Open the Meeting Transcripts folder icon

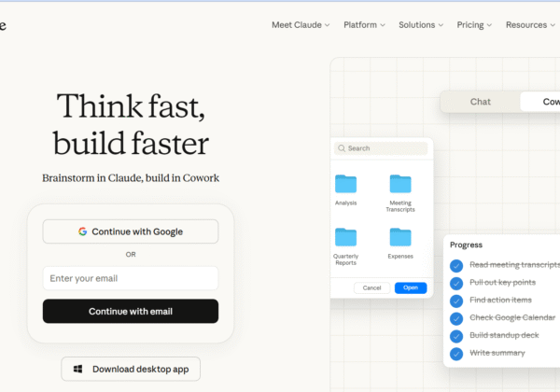[x=400, y=184]
